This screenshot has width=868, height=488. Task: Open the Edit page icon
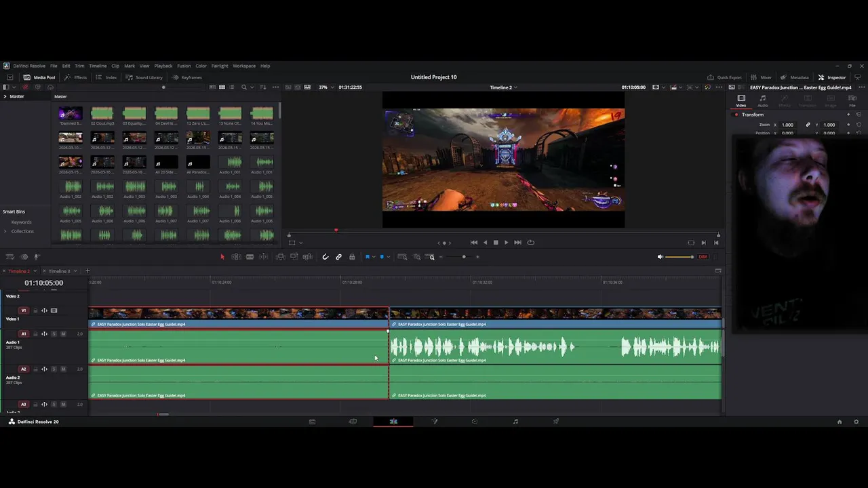click(393, 422)
